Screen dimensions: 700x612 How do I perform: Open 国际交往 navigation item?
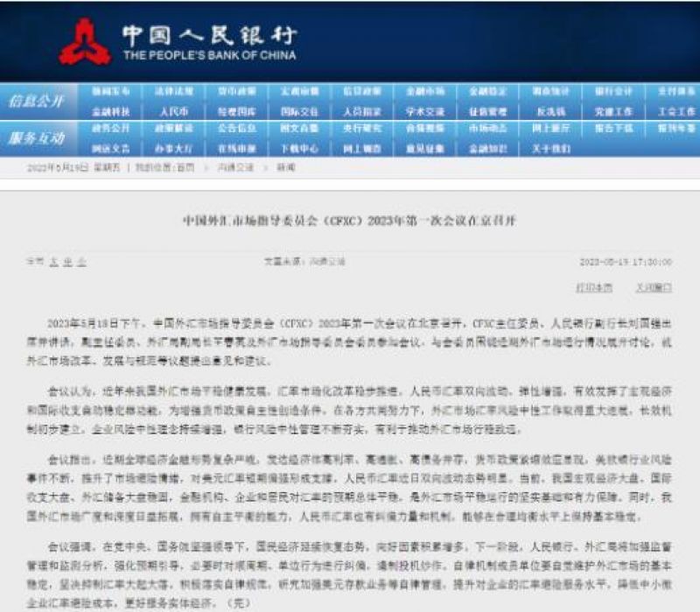pos(299,112)
